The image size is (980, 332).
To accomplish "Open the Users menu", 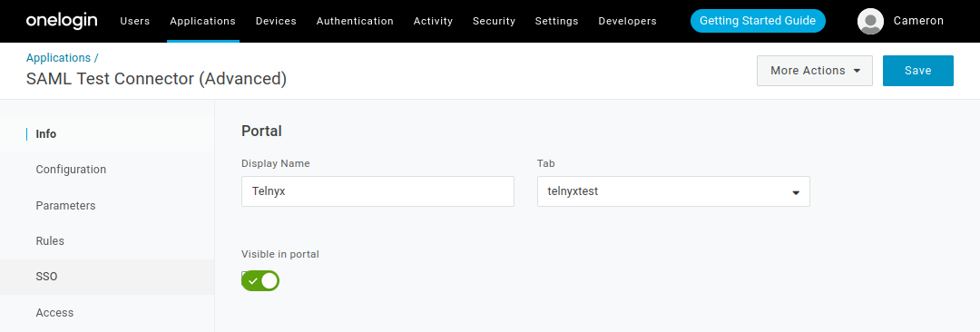I will point(135,21).
